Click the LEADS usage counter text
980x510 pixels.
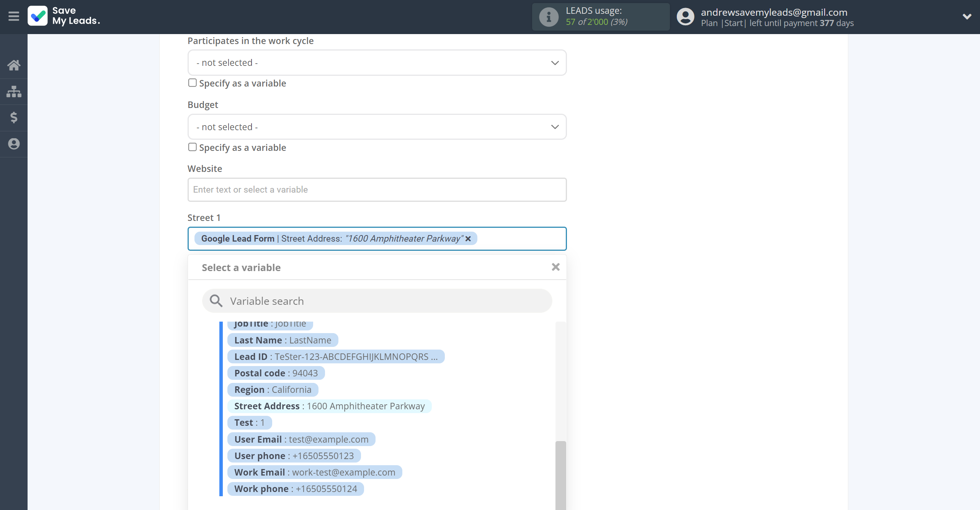596,22
